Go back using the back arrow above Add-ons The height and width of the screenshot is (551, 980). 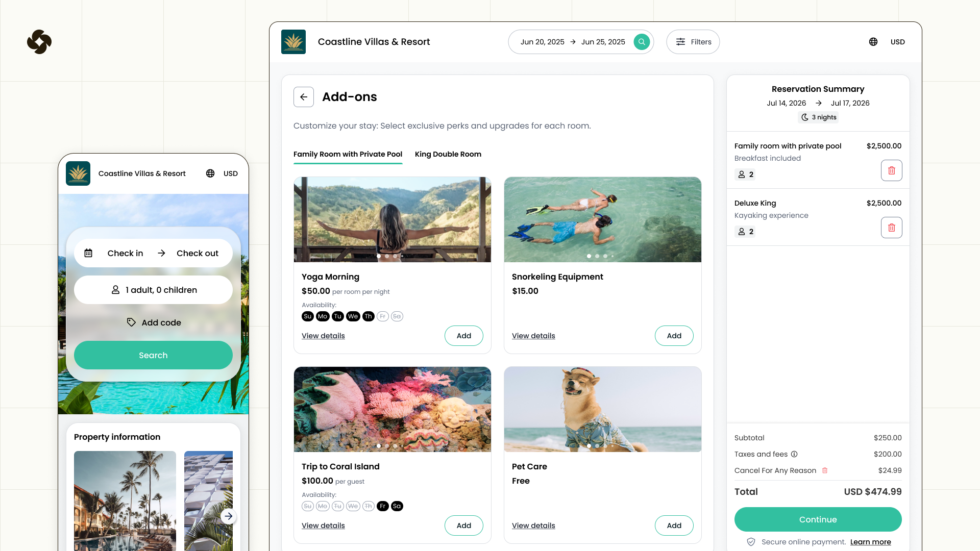tap(304, 96)
